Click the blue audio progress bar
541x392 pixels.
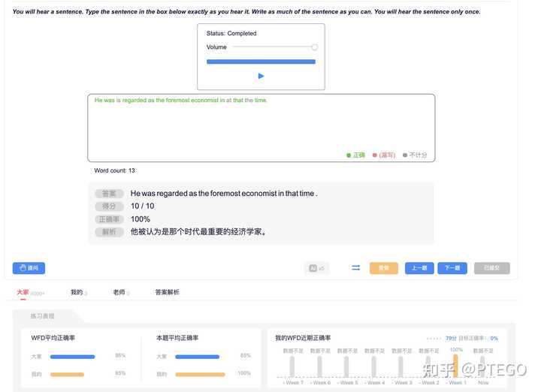tap(261, 62)
